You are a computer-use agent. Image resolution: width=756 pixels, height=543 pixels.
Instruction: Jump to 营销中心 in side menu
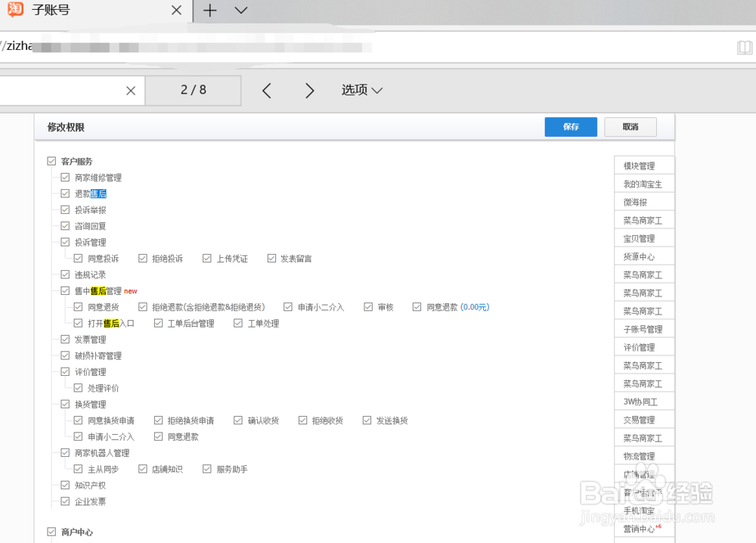point(644,529)
